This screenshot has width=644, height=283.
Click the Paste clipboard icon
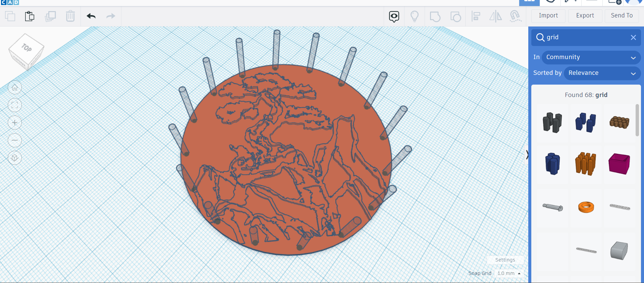[30, 16]
